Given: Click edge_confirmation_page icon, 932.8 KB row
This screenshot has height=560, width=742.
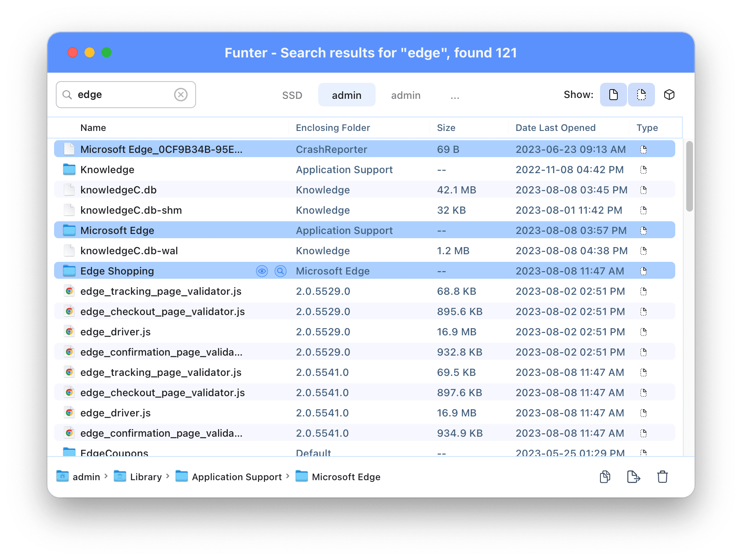Looking at the screenshot, I should coord(69,352).
